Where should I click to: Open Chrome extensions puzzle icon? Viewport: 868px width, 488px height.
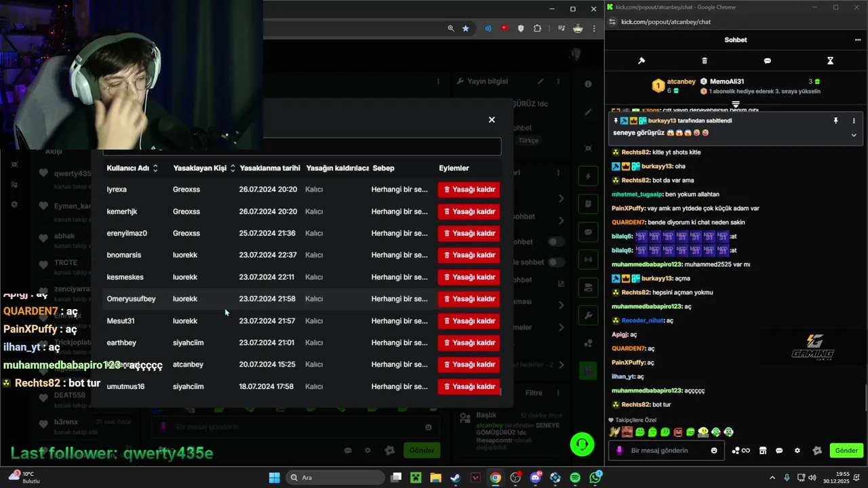[x=538, y=28]
